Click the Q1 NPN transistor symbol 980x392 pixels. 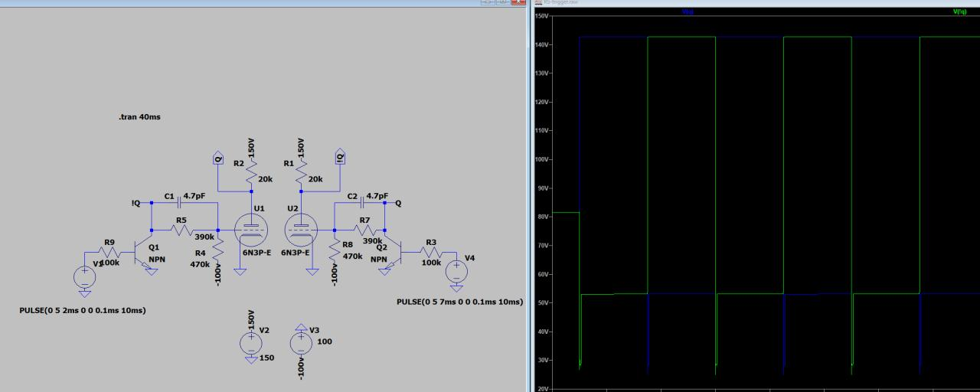click(144, 253)
